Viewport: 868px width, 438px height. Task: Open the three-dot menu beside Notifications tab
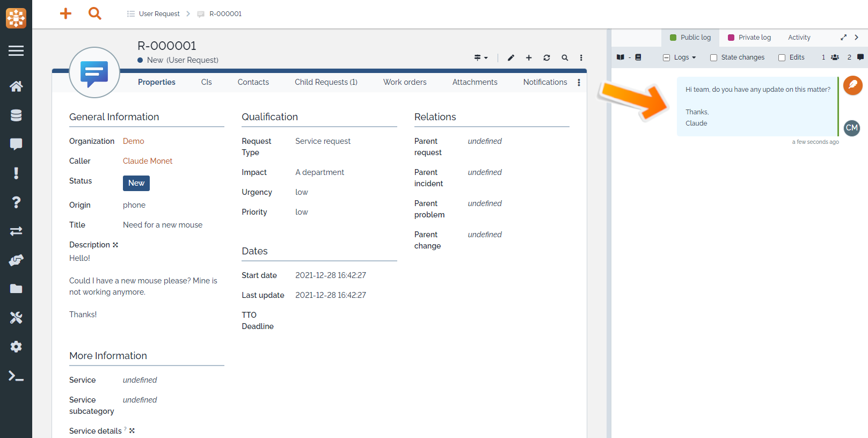pos(579,83)
